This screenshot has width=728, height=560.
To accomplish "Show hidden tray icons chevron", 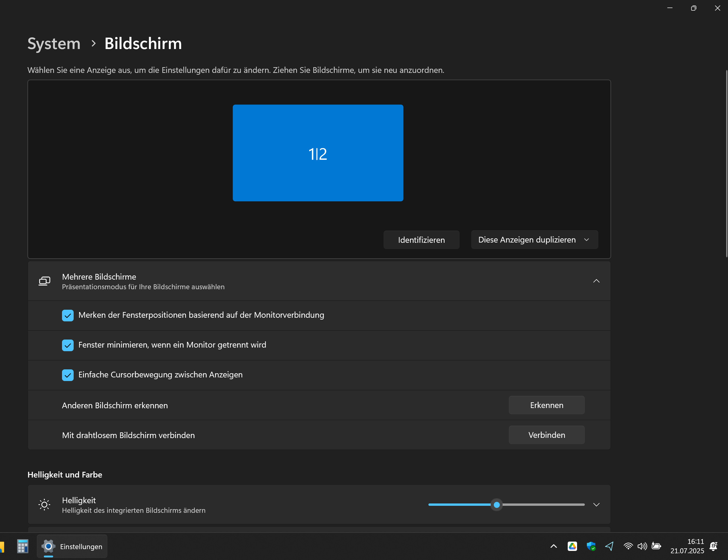I will point(553,546).
